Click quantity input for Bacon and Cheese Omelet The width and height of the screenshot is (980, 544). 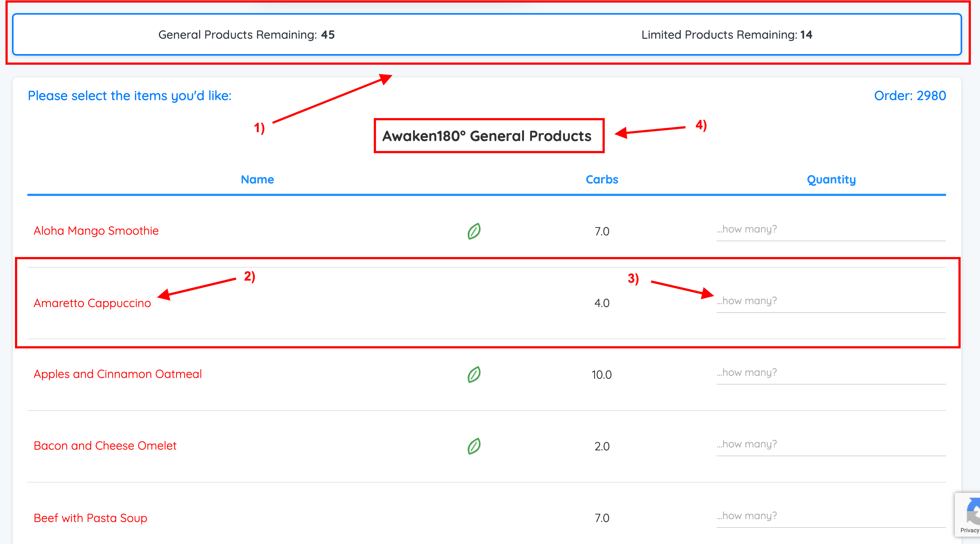[831, 444]
